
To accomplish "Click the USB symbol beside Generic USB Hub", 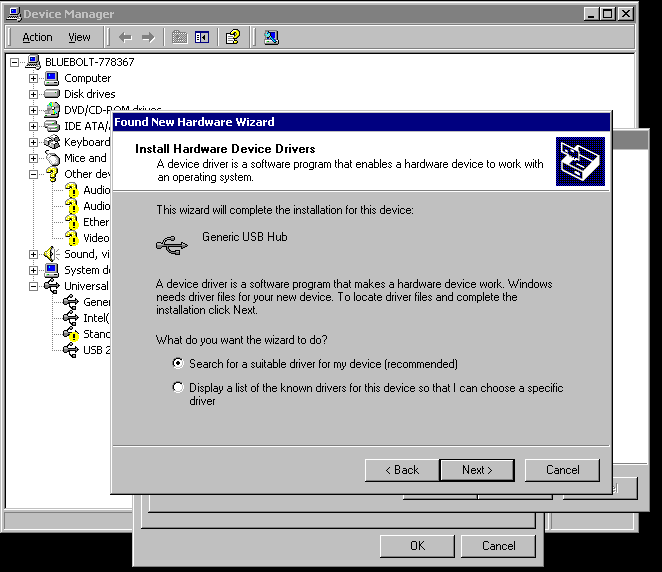I will [172, 245].
